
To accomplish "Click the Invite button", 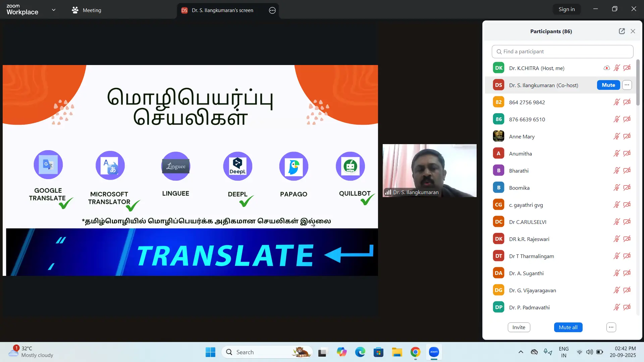I will point(519,327).
